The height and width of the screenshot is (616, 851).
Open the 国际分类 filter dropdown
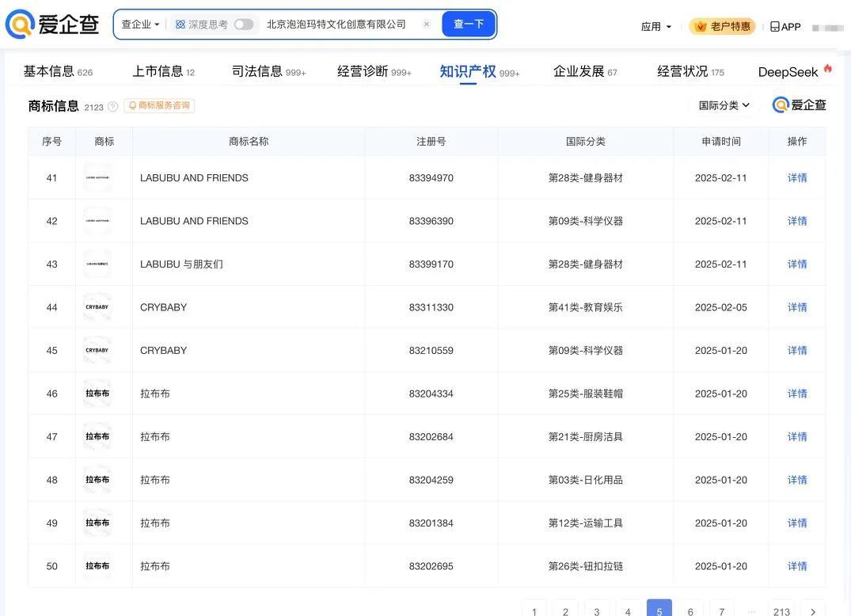pyautogui.click(x=724, y=105)
